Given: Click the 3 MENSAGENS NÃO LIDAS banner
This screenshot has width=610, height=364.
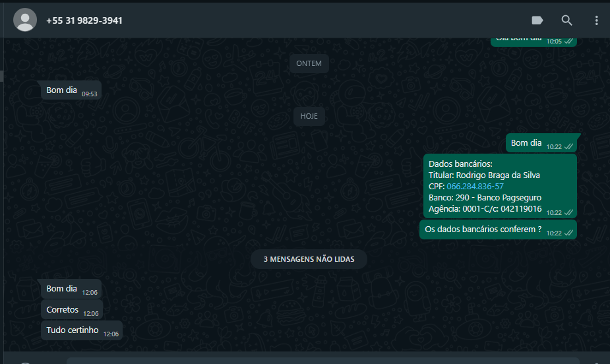Looking at the screenshot, I should tap(309, 259).
